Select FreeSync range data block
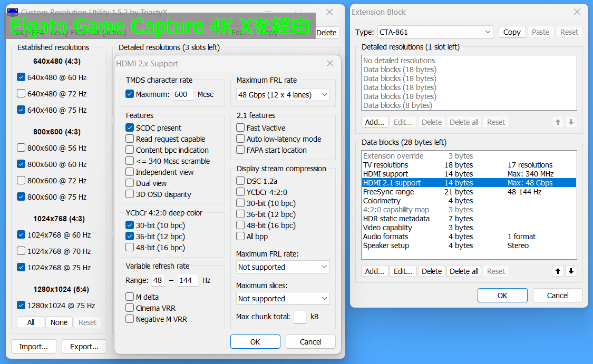 coord(469,192)
